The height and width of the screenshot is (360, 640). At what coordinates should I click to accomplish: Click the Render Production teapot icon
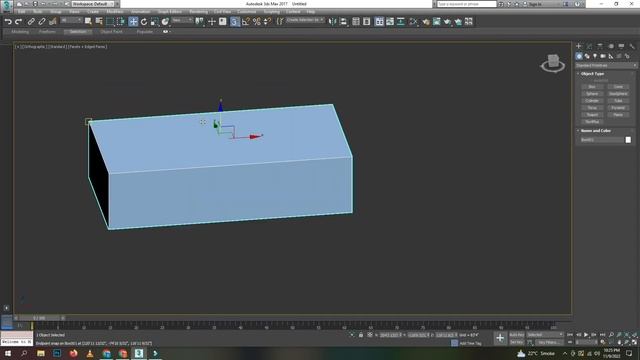click(x=447, y=22)
